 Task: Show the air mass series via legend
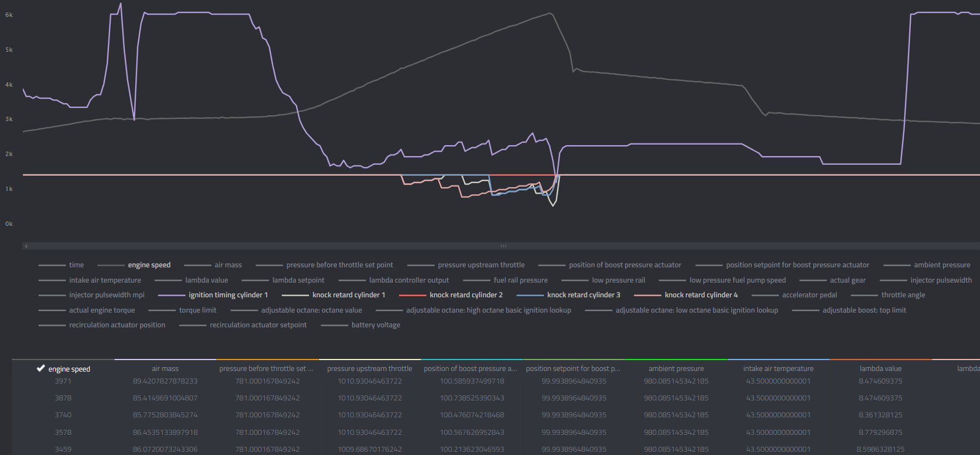pos(228,265)
